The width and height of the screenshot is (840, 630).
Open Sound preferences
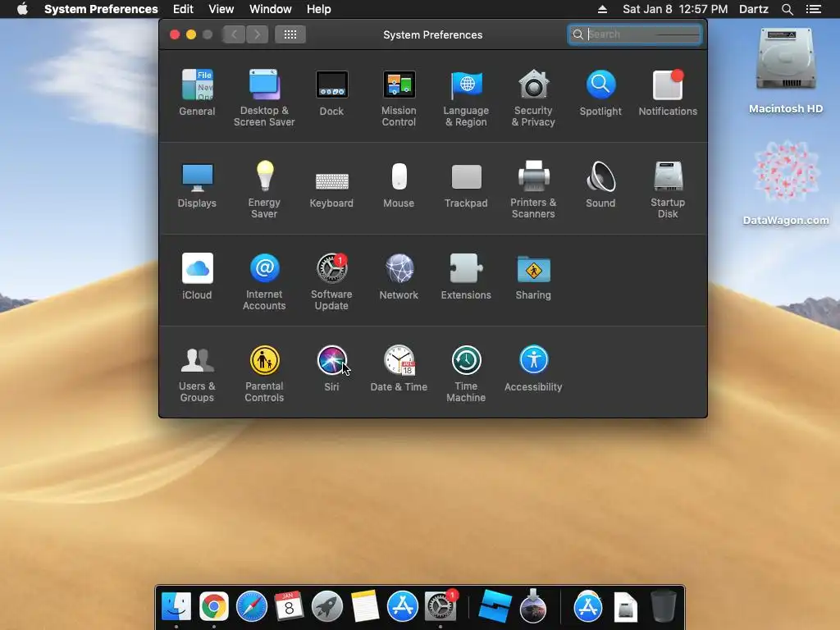point(600,185)
